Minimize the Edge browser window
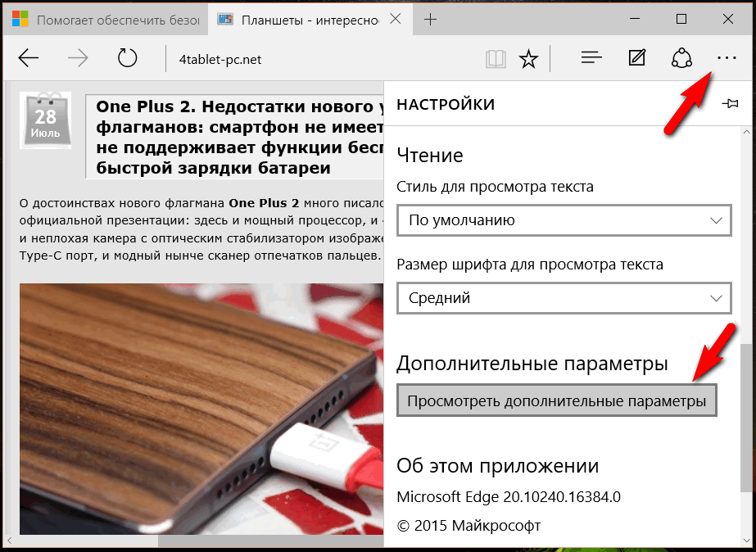756x552 pixels. pos(635,19)
